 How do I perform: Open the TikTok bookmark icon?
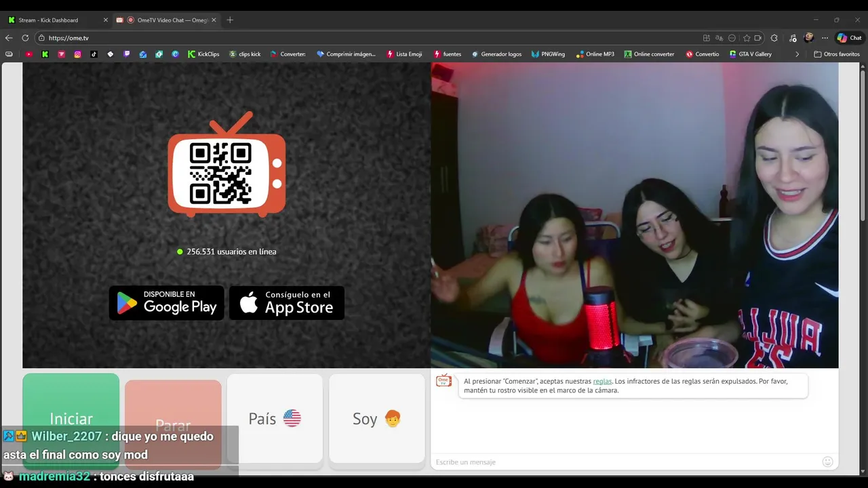pos(94,54)
